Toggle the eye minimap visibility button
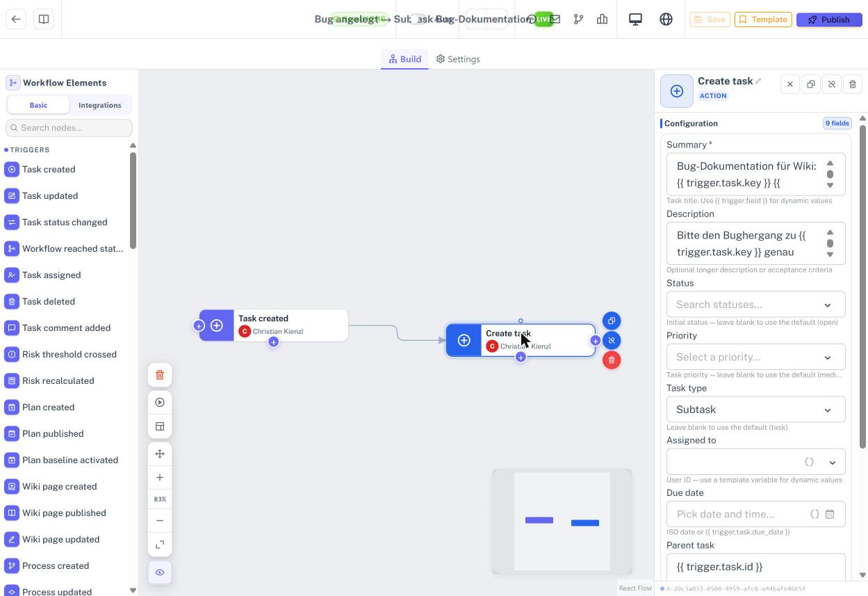The image size is (868, 596). coord(160,572)
